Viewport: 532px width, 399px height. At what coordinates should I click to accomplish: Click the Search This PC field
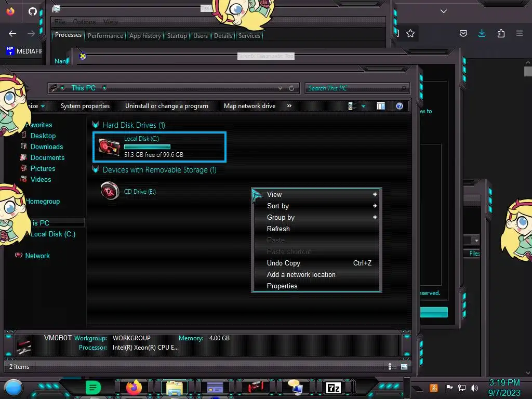[x=357, y=88]
